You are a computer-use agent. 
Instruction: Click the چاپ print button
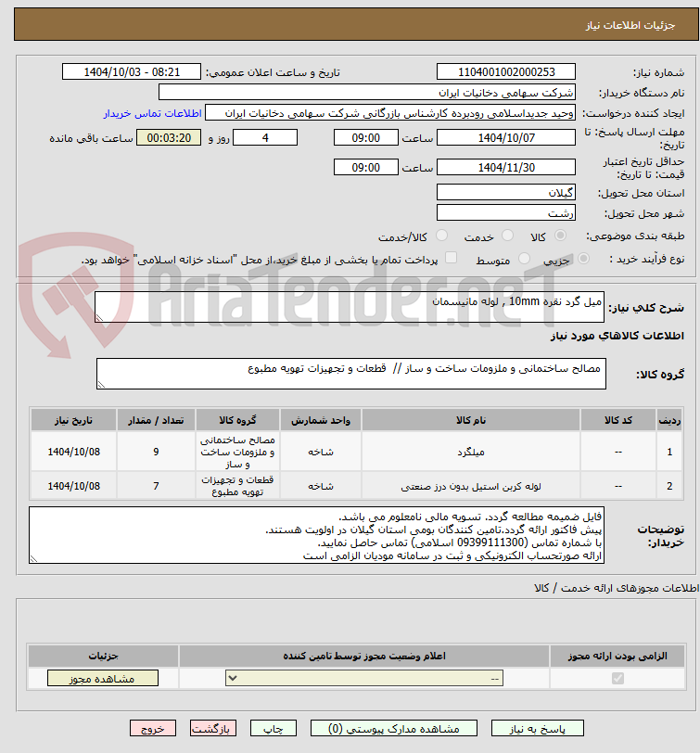pos(274,728)
